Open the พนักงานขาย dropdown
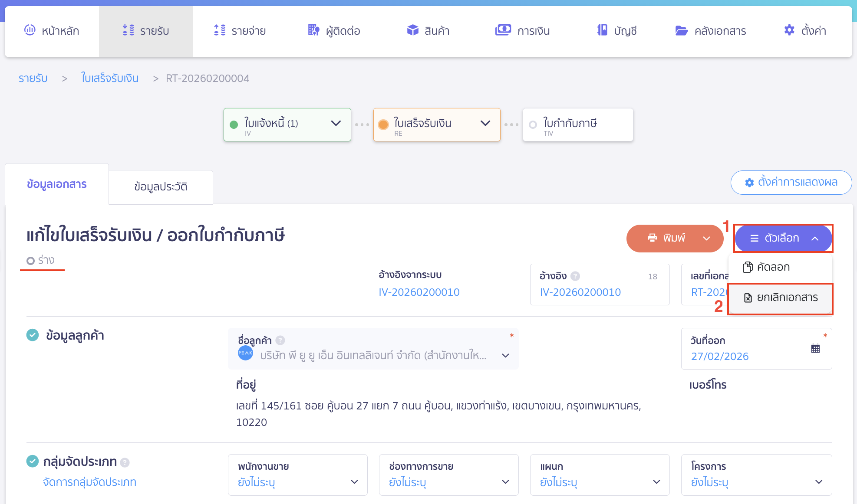The width and height of the screenshot is (857, 504). [x=354, y=481]
